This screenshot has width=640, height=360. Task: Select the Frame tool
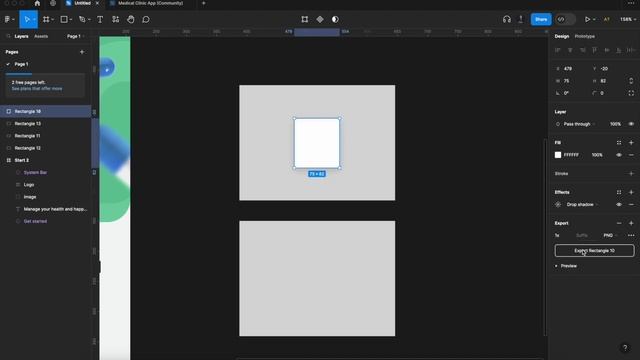pyautogui.click(x=46, y=19)
